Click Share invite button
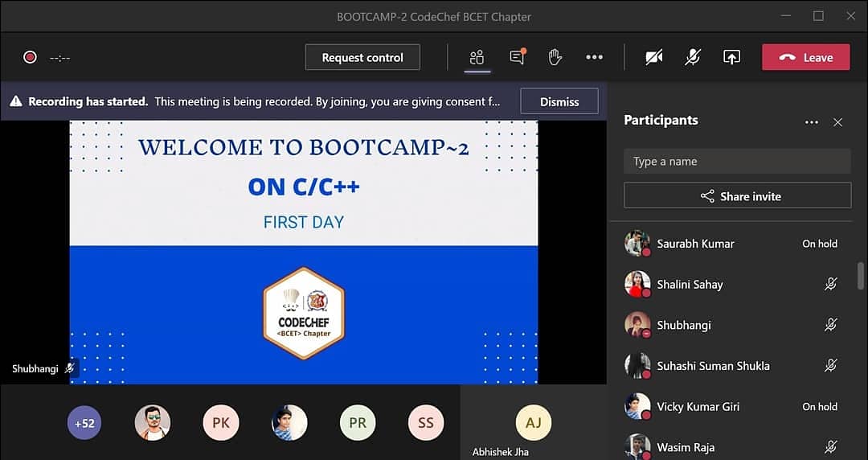The image size is (868, 460). click(x=737, y=195)
